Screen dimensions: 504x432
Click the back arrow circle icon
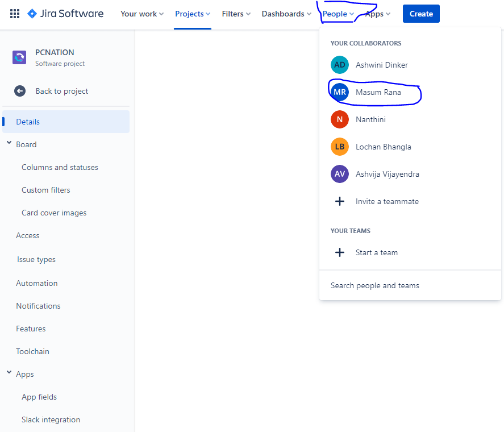click(x=20, y=91)
